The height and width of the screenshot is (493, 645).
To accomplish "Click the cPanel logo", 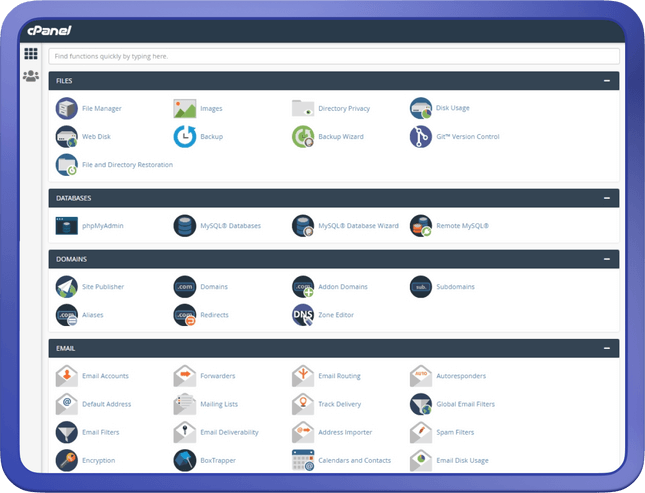I will (x=49, y=30).
